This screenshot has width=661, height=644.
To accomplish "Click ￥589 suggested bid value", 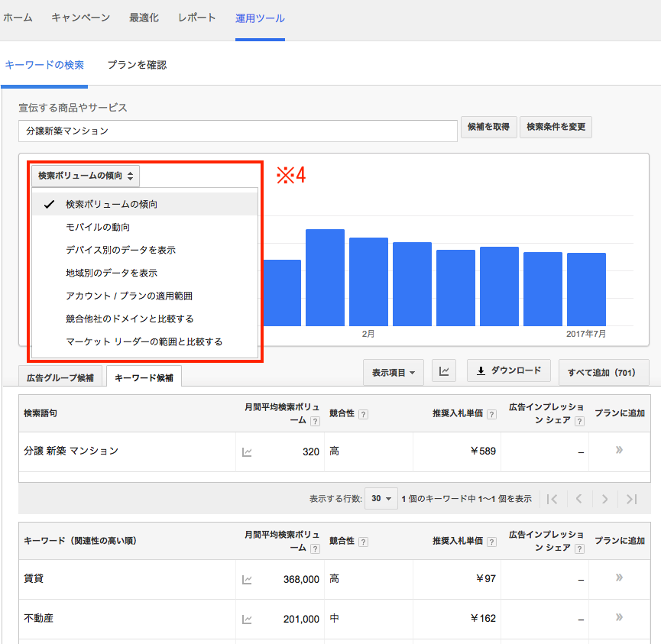I will (x=483, y=451).
